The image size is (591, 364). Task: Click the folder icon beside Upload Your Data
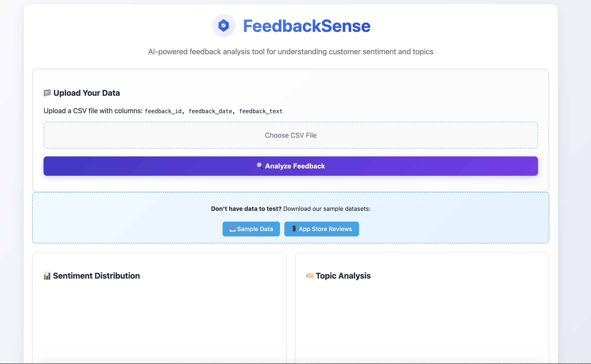click(x=47, y=93)
